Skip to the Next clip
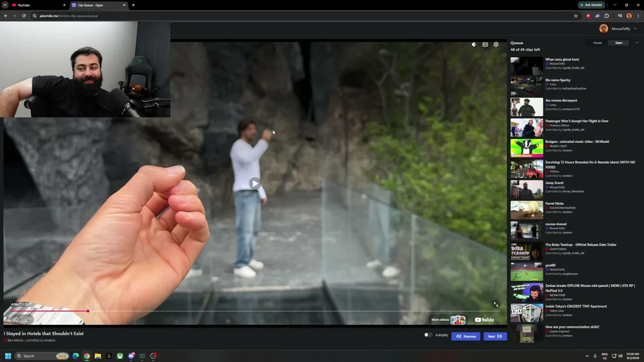The height and width of the screenshot is (362, 644). click(x=495, y=336)
